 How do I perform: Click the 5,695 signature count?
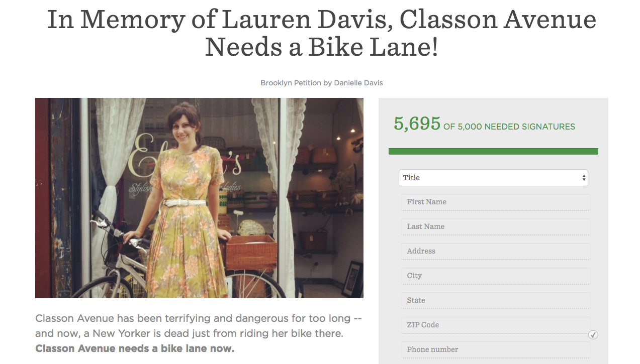click(x=417, y=124)
